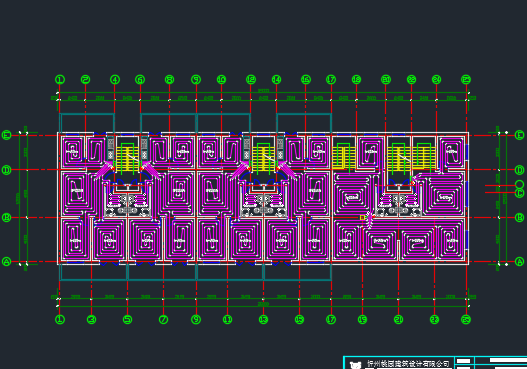Select grid bubble 14 in top axis row

[276, 80]
